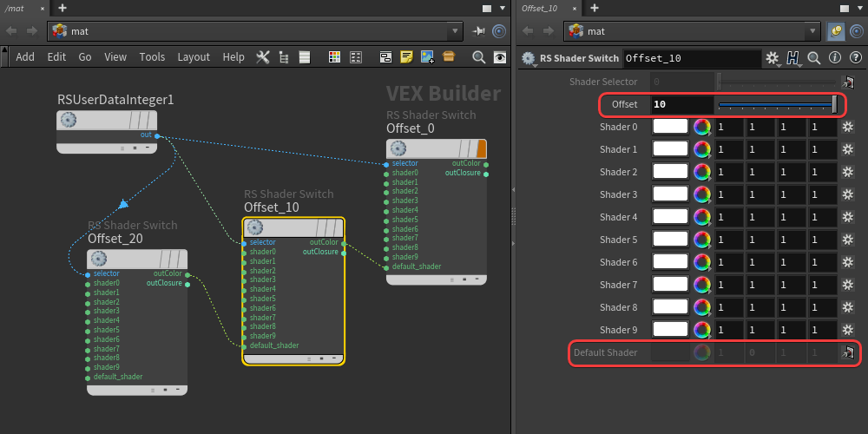The height and width of the screenshot is (434, 868).
Task: Open the parameter gear menu beside node name
Action: tap(773, 57)
